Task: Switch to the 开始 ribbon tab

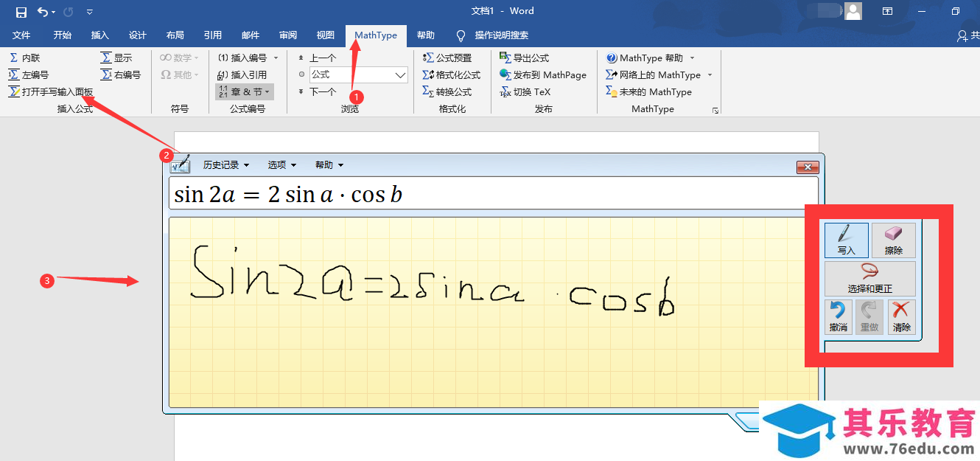Action: coord(63,35)
